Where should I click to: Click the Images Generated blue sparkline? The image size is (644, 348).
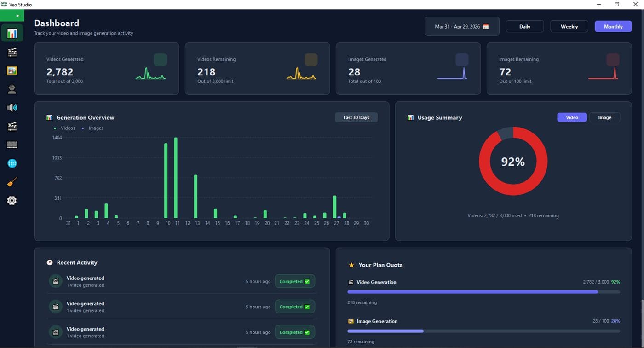[452, 74]
